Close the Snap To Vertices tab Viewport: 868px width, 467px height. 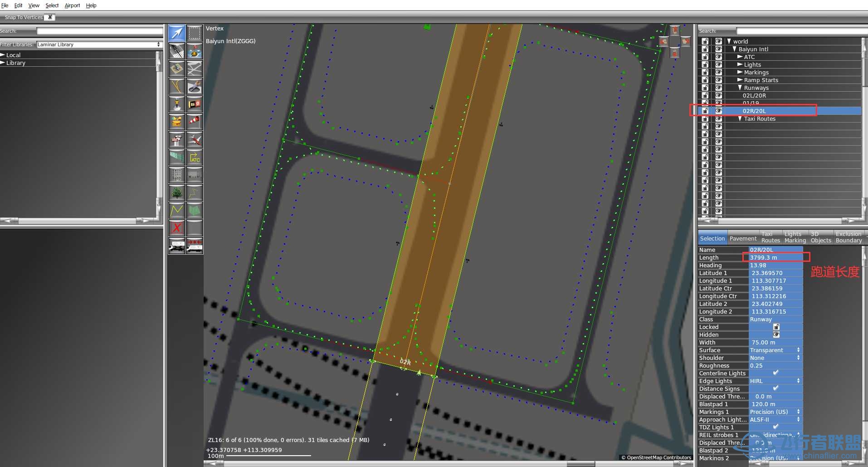[x=50, y=17]
